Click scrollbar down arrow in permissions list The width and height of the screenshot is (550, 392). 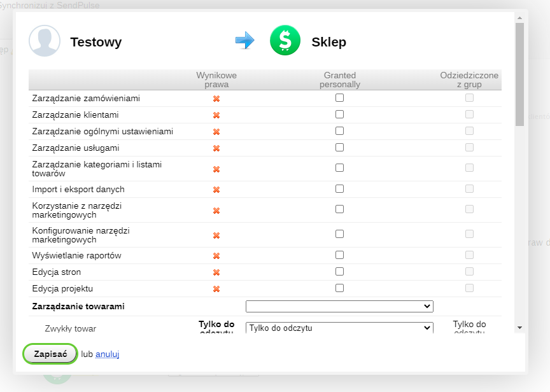(519, 327)
